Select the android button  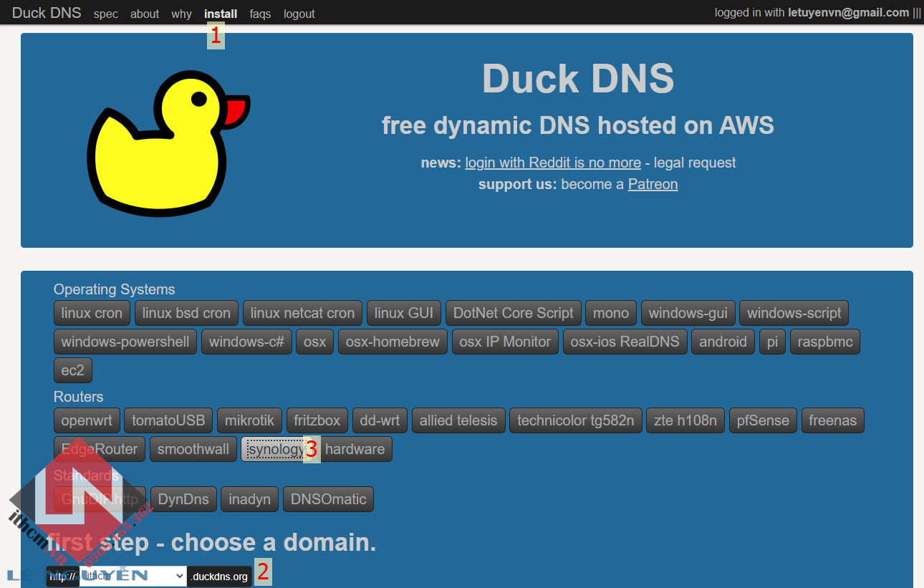click(723, 342)
